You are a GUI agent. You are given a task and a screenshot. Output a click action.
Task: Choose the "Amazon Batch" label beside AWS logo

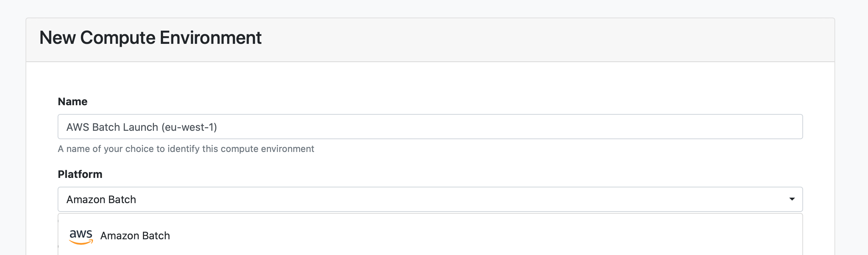(135, 236)
